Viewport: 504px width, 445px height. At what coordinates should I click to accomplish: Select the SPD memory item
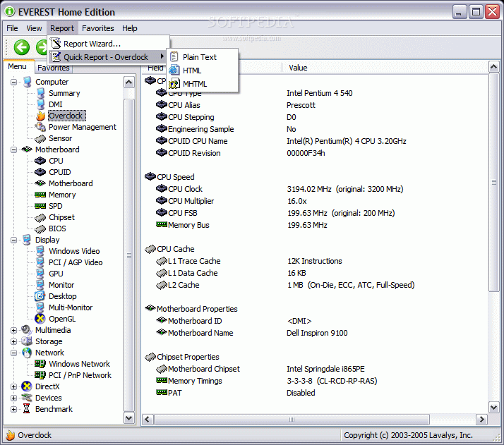55,206
